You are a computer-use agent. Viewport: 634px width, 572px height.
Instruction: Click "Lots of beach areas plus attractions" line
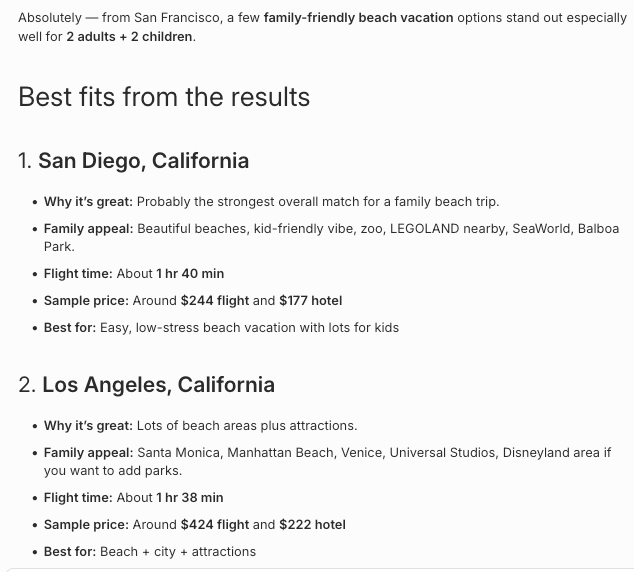click(247, 426)
